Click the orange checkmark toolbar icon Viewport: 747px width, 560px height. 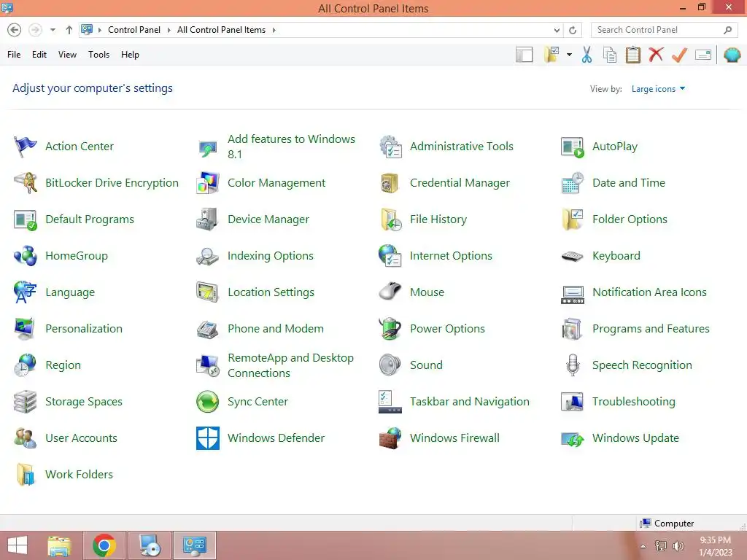click(679, 55)
